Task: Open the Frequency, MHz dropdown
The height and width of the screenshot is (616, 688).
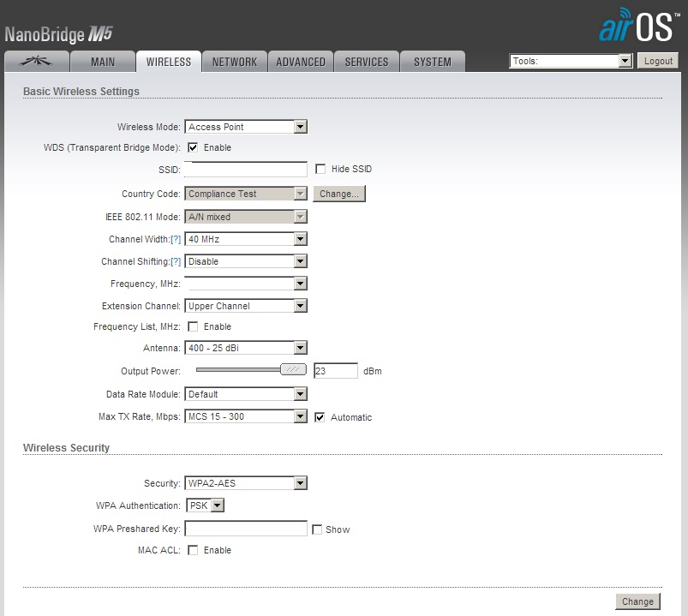Action: 246,284
